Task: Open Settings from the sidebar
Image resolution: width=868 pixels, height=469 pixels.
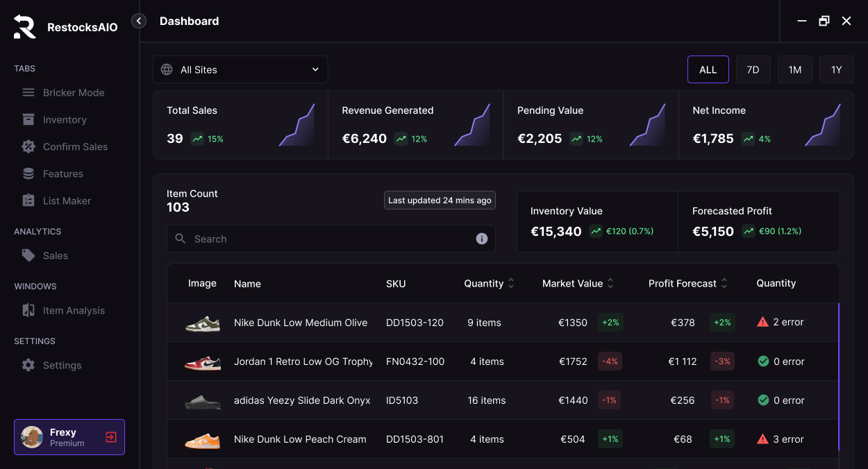Action: click(x=28, y=365)
